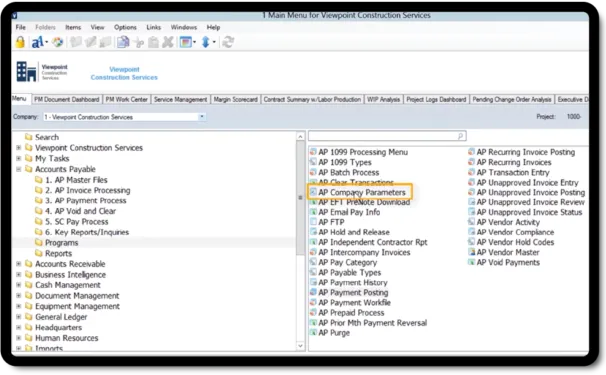Open dropdown arrow beside window layout icon

click(194, 42)
